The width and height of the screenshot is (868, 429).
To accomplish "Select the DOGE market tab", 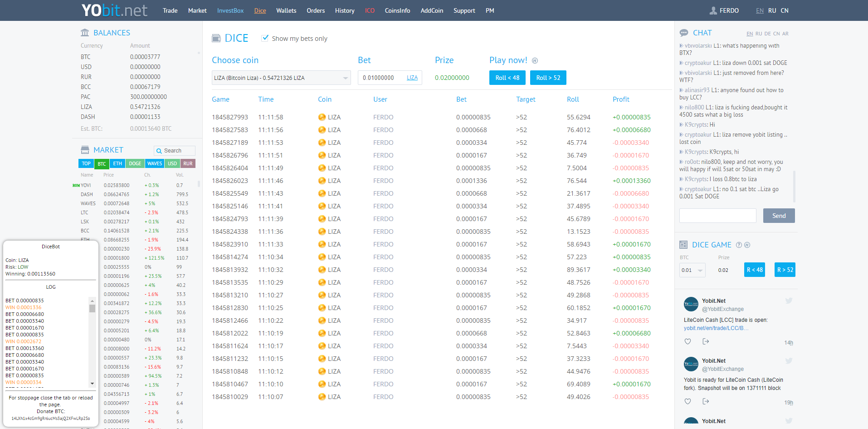I will (x=135, y=163).
